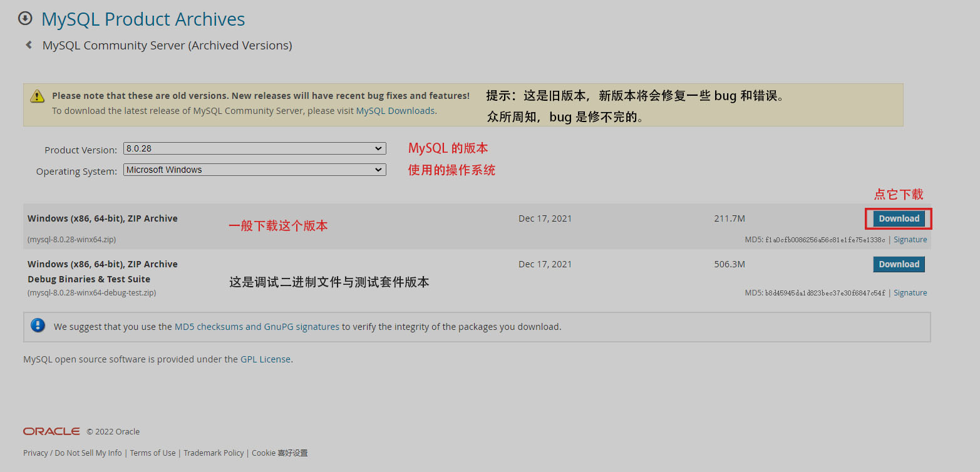This screenshot has height=472, width=980.
Task: Open Privacy / Do Not Sell My Info
Action: pos(72,453)
